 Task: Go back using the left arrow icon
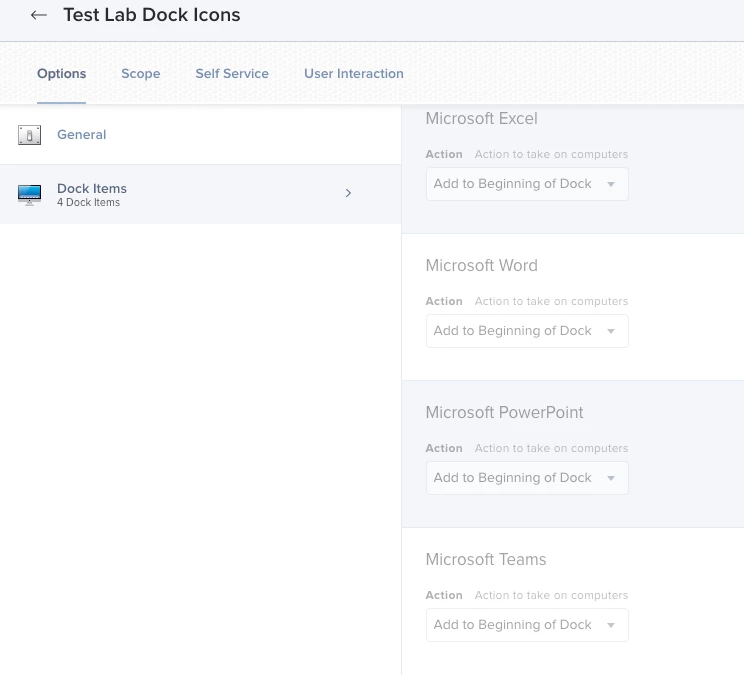click(39, 15)
